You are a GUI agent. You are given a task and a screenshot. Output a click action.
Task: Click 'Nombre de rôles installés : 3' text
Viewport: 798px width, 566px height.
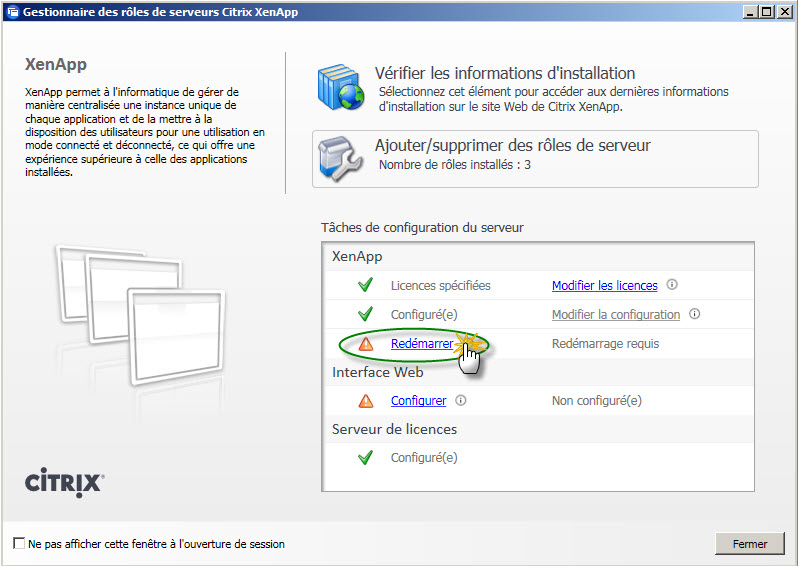click(454, 164)
